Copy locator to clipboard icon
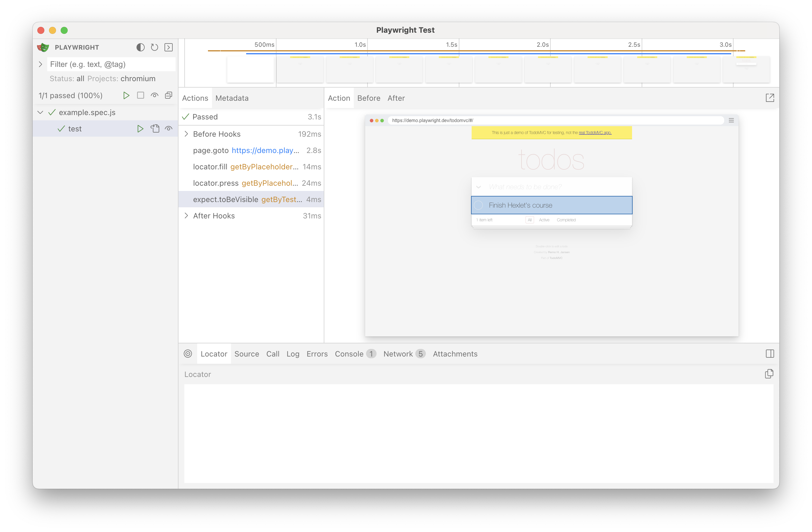The height and width of the screenshot is (532, 812). pos(769,374)
